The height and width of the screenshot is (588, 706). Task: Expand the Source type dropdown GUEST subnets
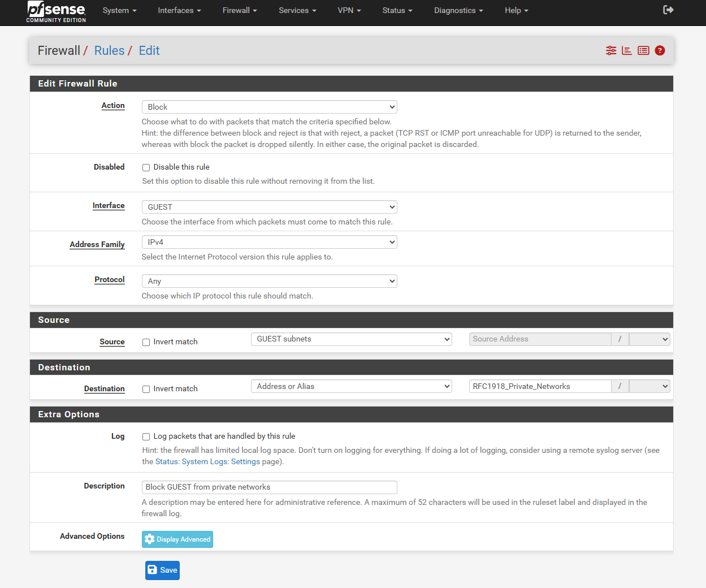pos(351,339)
